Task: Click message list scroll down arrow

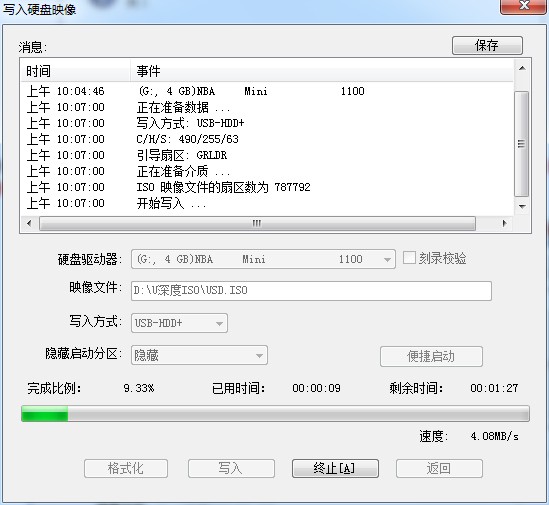Action: [522, 207]
